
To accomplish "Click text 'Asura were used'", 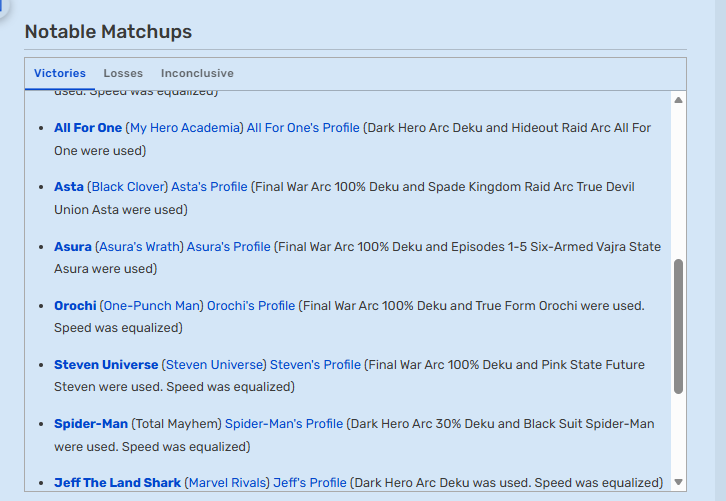I will [x=104, y=269].
